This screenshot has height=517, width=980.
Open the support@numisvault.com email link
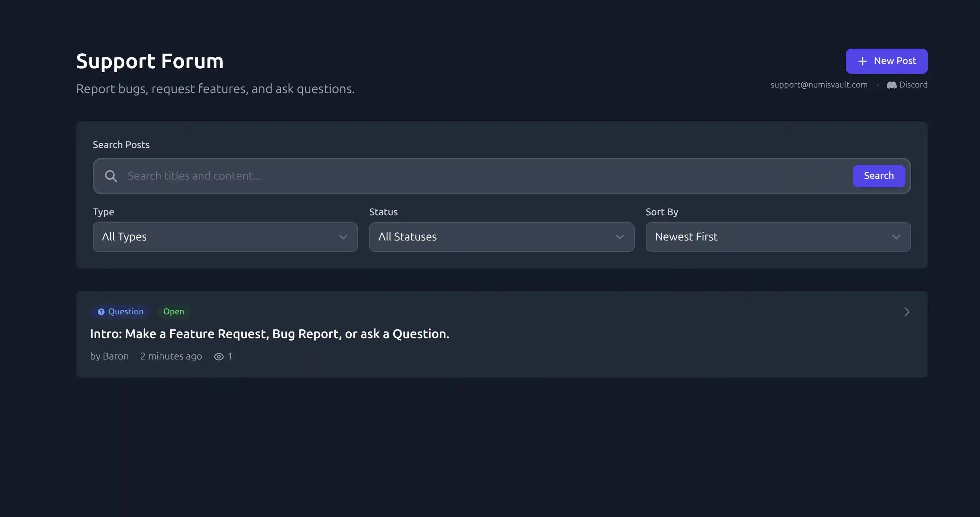coord(819,85)
